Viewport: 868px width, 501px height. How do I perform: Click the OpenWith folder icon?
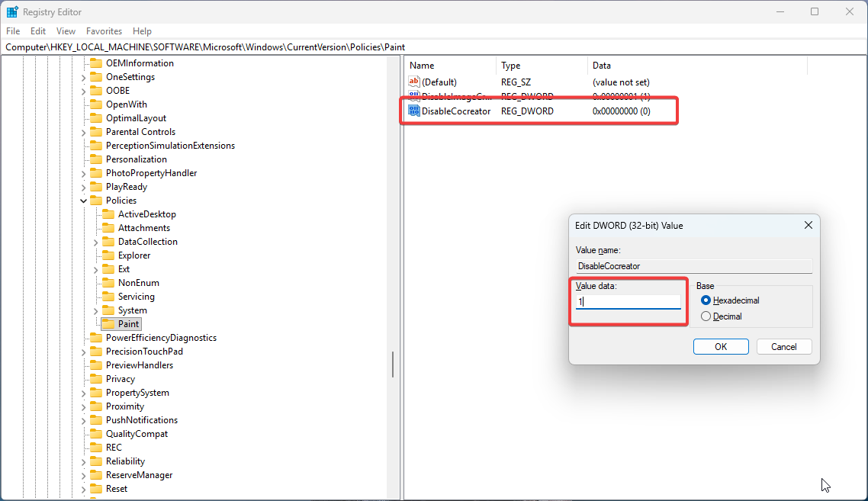(96, 104)
